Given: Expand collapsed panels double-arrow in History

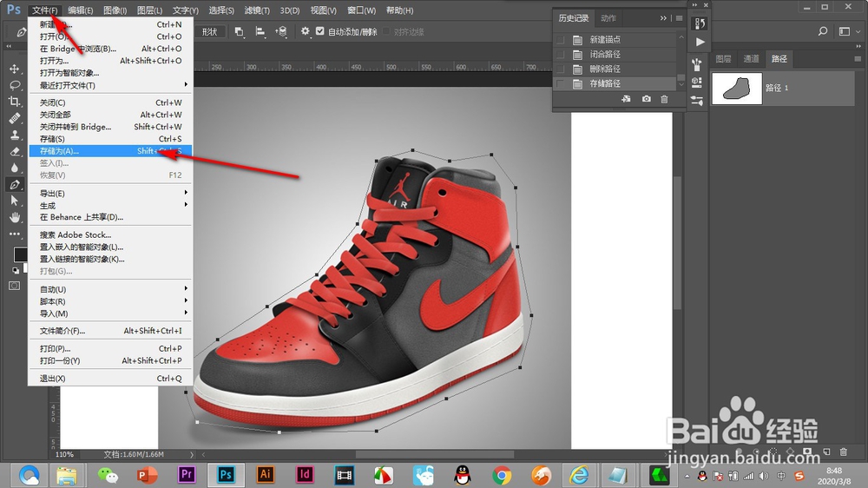Looking at the screenshot, I should pyautogui.click(x=663, y=18).
